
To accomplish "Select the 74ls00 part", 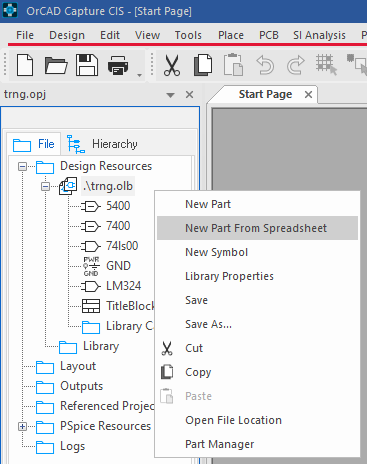I will 122,246.
